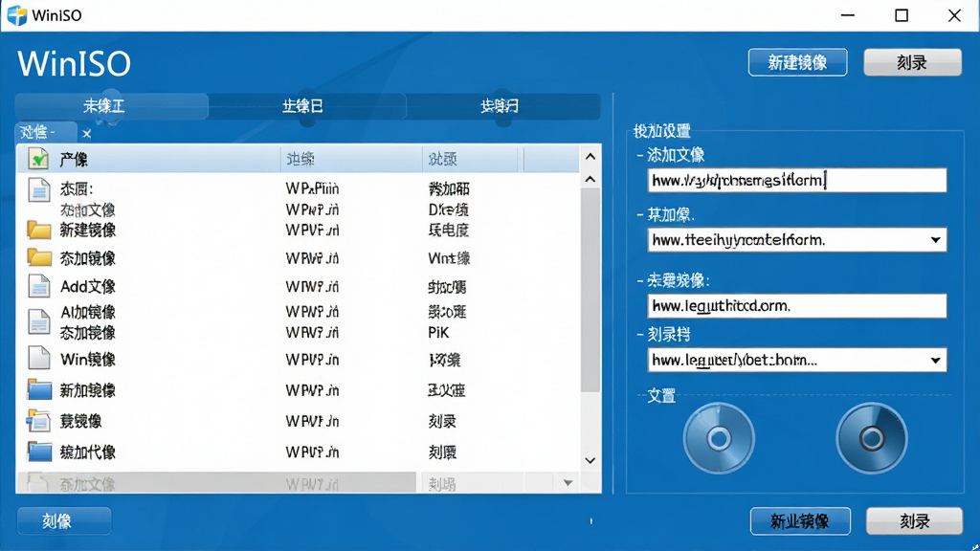This screenshot has height=551, width=980.
Task: Click the list scrollbar's up arrow below the header
Action: (590, 179)
